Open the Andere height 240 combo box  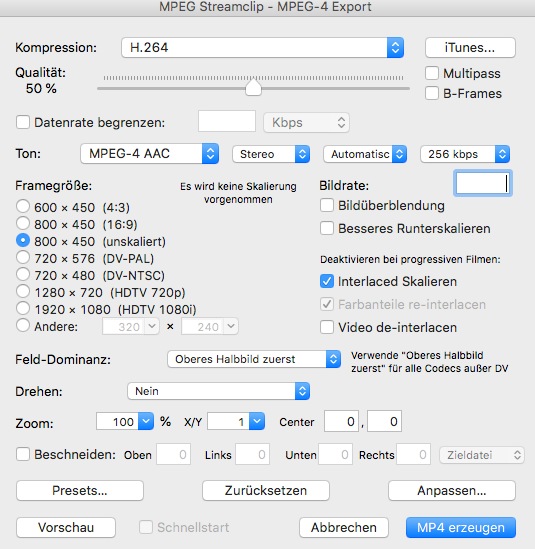[209, 327]
